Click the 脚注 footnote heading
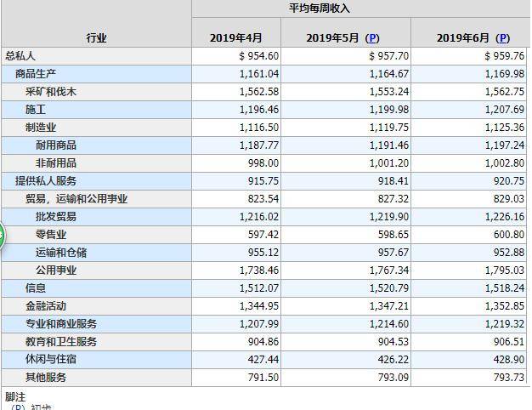The height and width of the screenshot is (410, 532). tap(15, 396)
